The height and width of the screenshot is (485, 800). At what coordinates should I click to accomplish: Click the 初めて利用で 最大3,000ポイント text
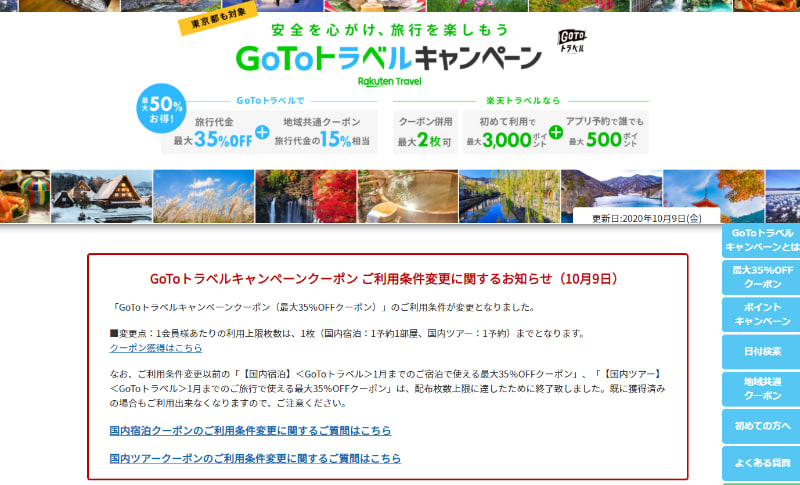tap(507, 133)
